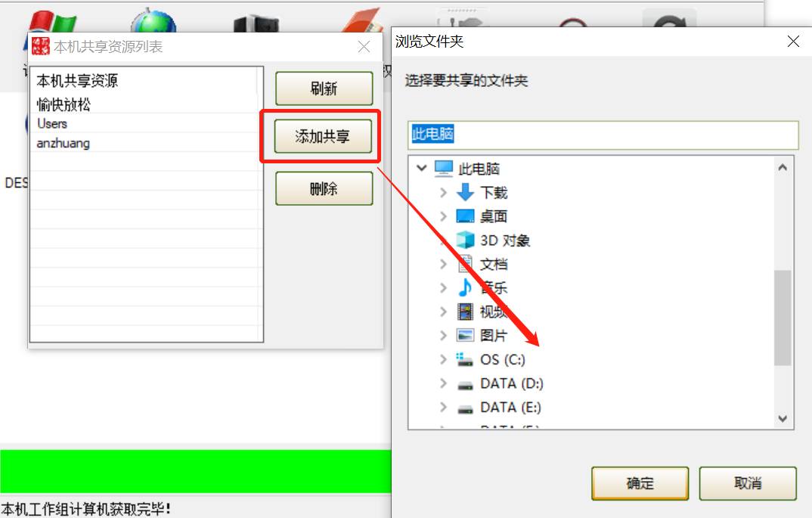
Task: Select the Music note icon
Action: click(x=465, y=287)
